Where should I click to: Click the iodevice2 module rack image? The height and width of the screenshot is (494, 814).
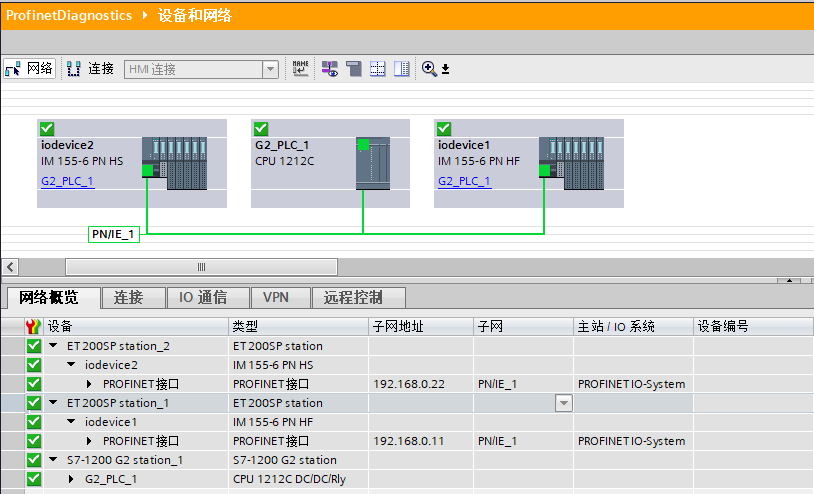pos(174,163)
